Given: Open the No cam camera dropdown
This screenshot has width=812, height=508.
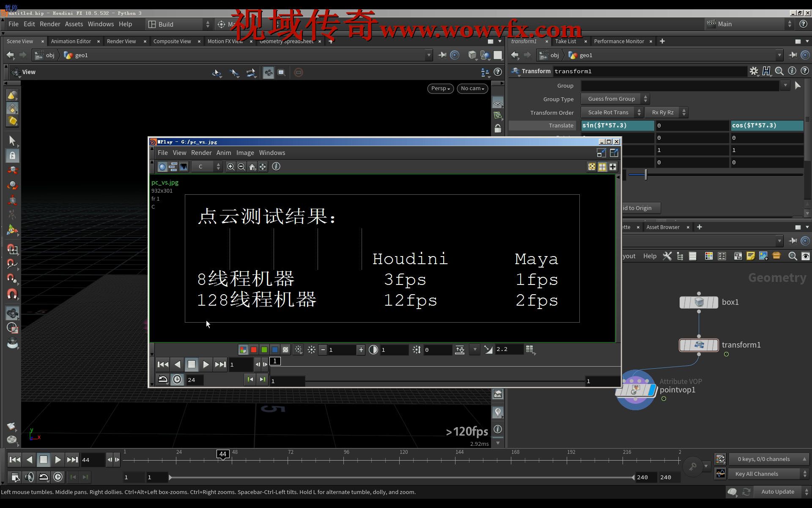Looking at the screenshot, I should [472, 88].
